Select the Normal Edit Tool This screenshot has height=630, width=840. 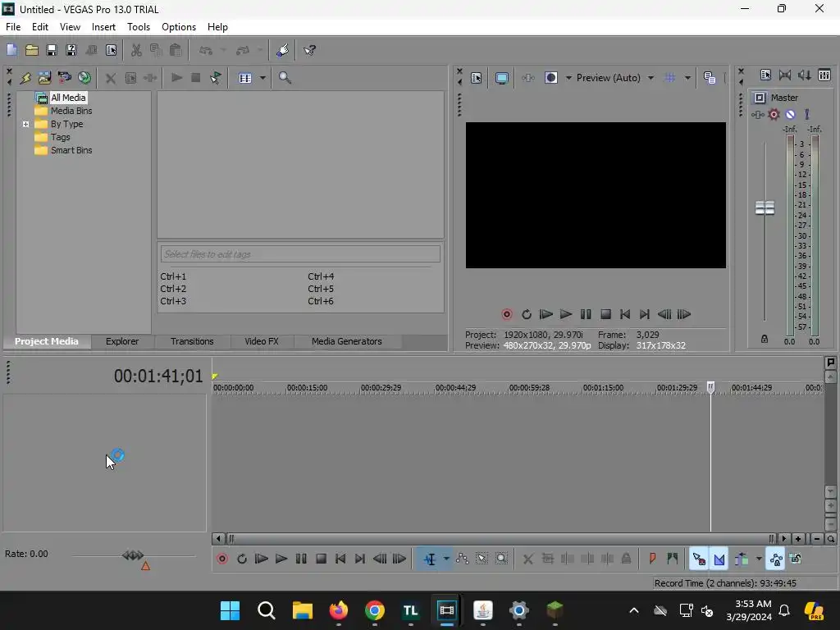click(430, 559)
